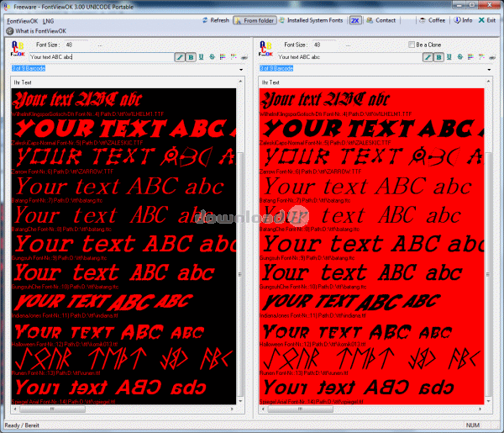Open background color picker in left pane
Screen dimensions: 504x433
coord(234,57)
